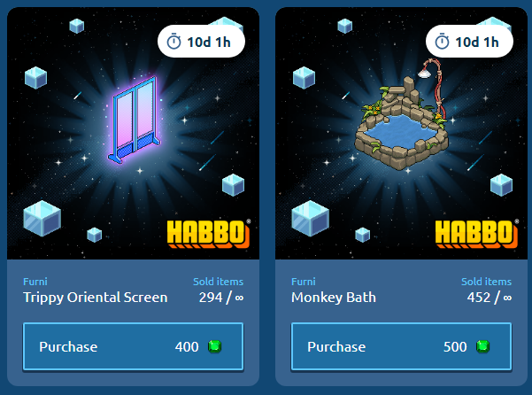Click the 10d 1h timer badge on left card
The height and width of the screenshot is (395, 532).
201,42
